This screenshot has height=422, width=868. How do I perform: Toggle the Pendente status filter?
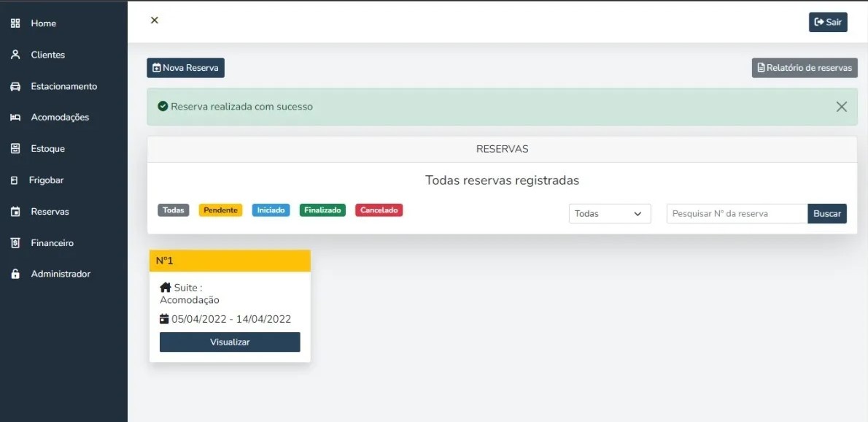pyautogui.click(x=220, y=210)
